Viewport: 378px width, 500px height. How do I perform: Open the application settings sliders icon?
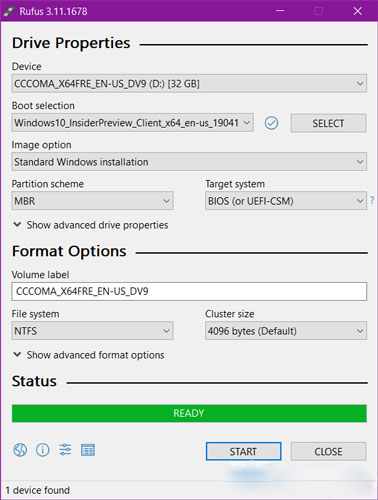coord(65,450)
